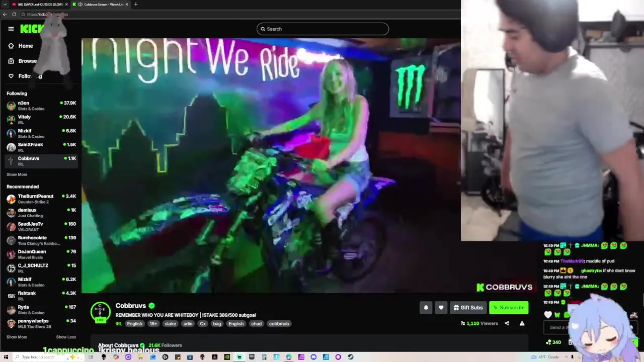Open Discord from the taskbar
The width and height of the screenshot is (644, 362).
click(313, 357)
